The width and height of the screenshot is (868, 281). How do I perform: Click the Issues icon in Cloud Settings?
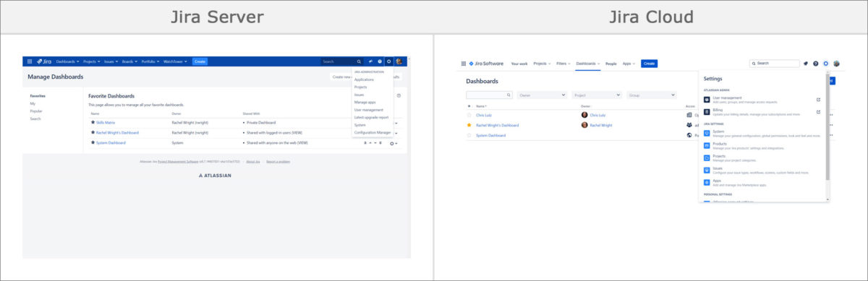pos(707,170)
